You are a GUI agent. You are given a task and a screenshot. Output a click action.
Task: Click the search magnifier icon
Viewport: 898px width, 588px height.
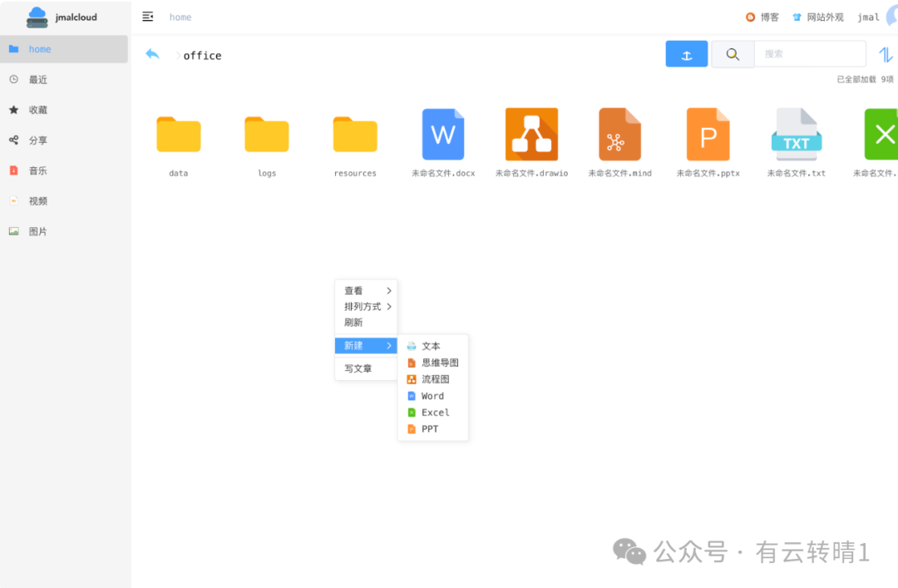(732, 53)
